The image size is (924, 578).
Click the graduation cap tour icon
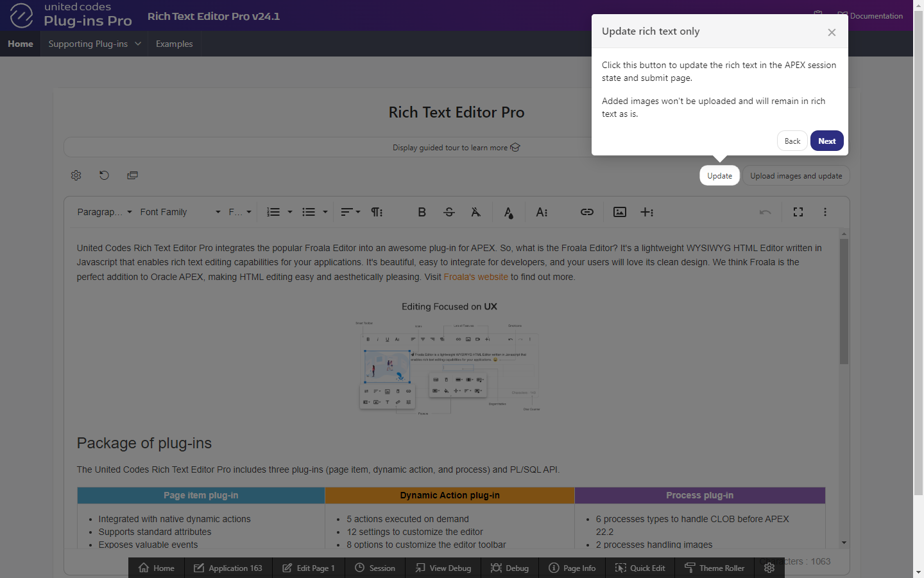coord(515,147)
